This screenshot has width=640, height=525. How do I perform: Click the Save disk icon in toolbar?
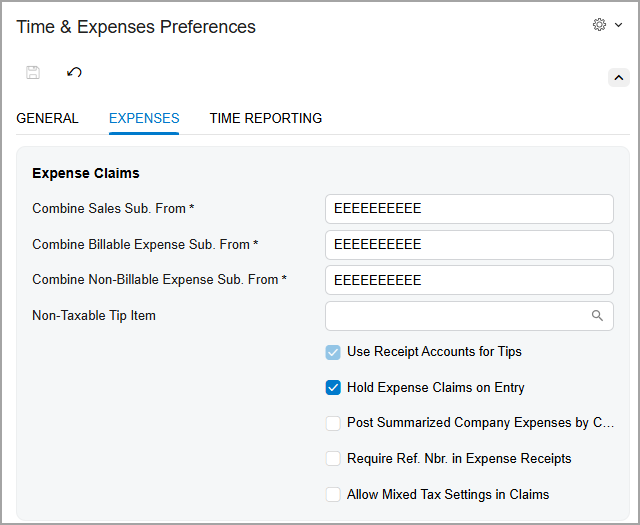coord(33,73)
